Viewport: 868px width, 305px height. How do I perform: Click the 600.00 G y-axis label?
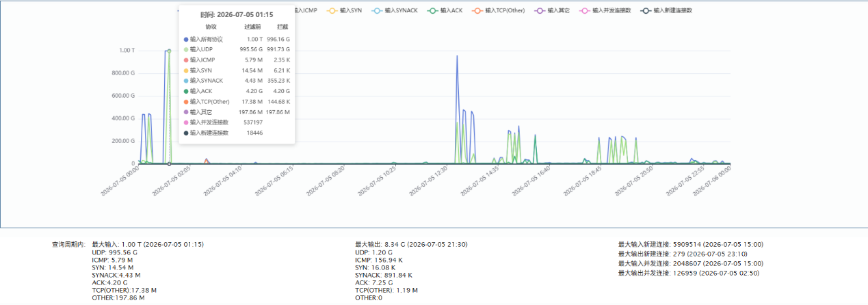click(123, 96)
